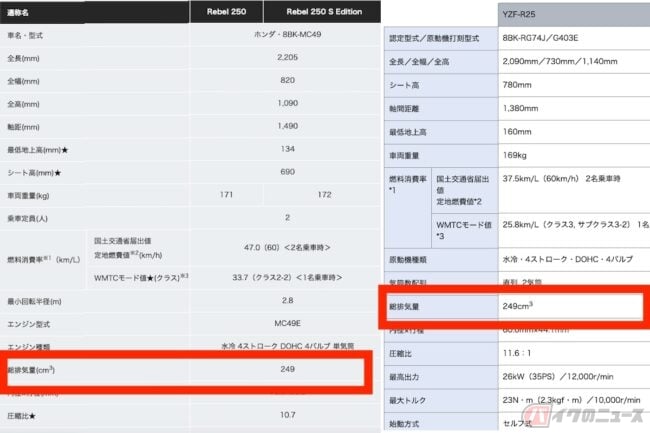This screenshot has width=650, height=433.
Task: Click the 車両重量 169kg value
Action: [x=515, y=155]
